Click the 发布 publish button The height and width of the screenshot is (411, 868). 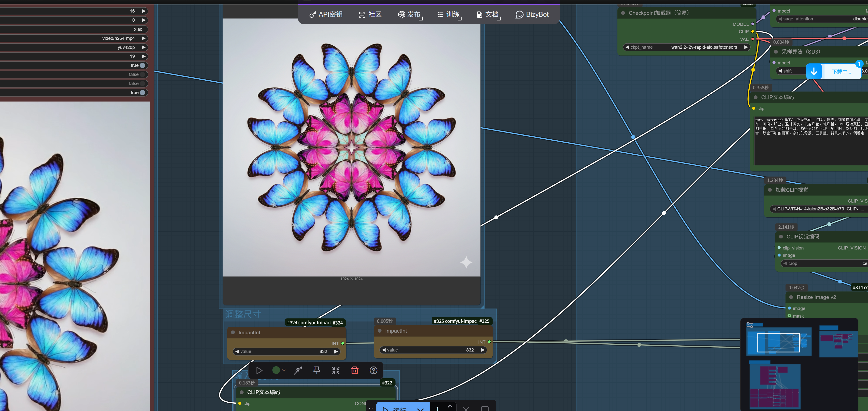410,15
